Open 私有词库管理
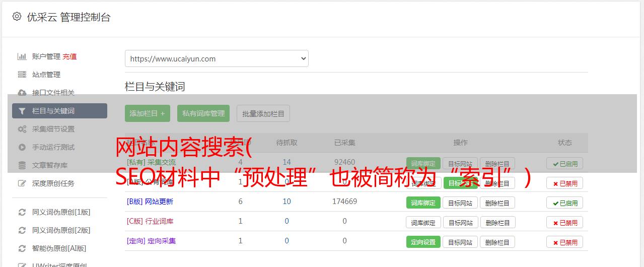Screen dimensions: 644x267 pyautogui.click(x=203, y=113)
